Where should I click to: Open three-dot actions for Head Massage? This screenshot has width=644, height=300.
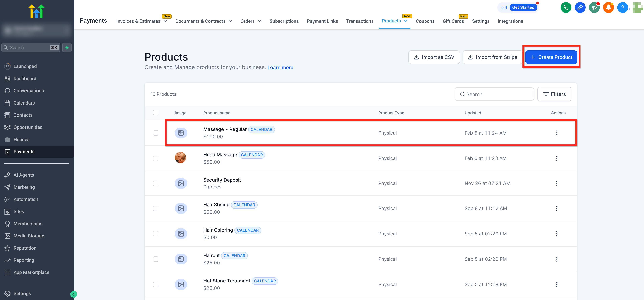(x=556, y=158)
